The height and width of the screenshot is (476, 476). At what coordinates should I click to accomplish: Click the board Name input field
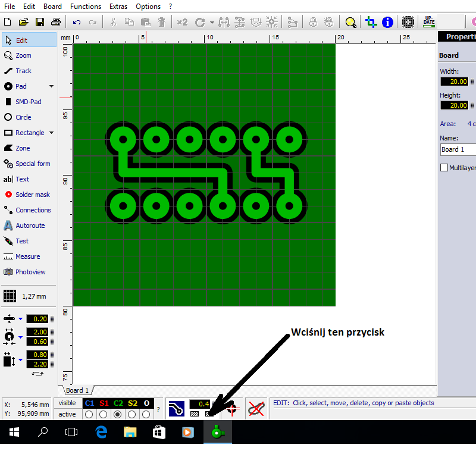[x=457, y=149]
